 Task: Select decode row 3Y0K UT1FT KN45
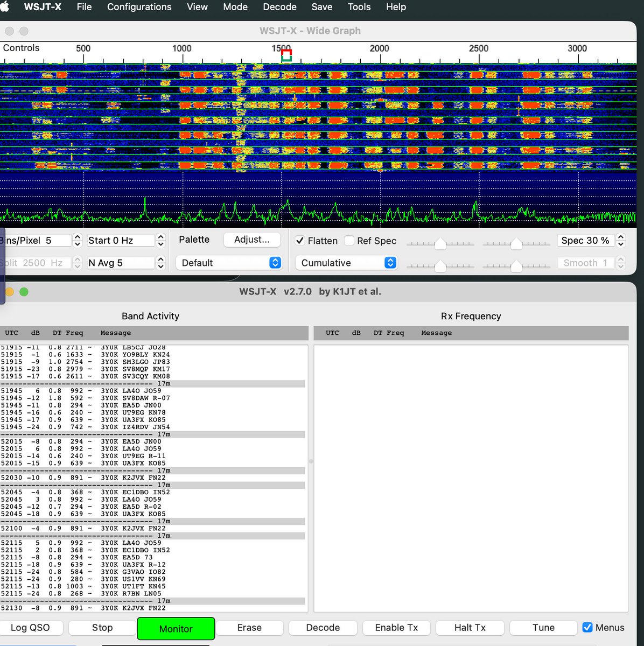coord(153,587)
